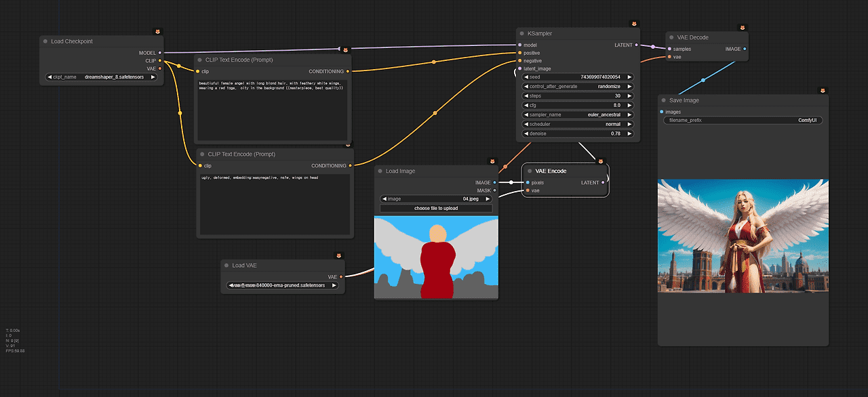This screenshot has height=397, width=868.
Task: Click the left arrow of the steps field
Action: pos(526,96)
